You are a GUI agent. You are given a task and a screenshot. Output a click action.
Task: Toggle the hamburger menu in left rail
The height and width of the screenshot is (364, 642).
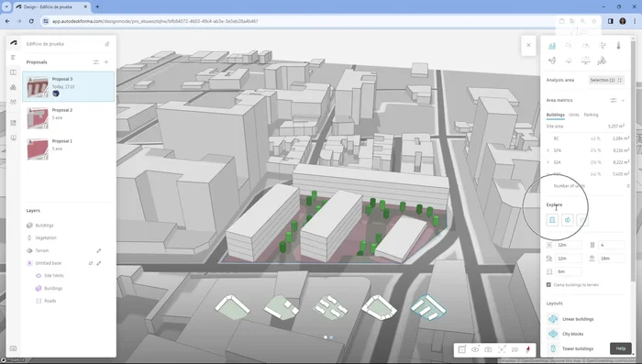pyautogui.click(x=13, y=58)
